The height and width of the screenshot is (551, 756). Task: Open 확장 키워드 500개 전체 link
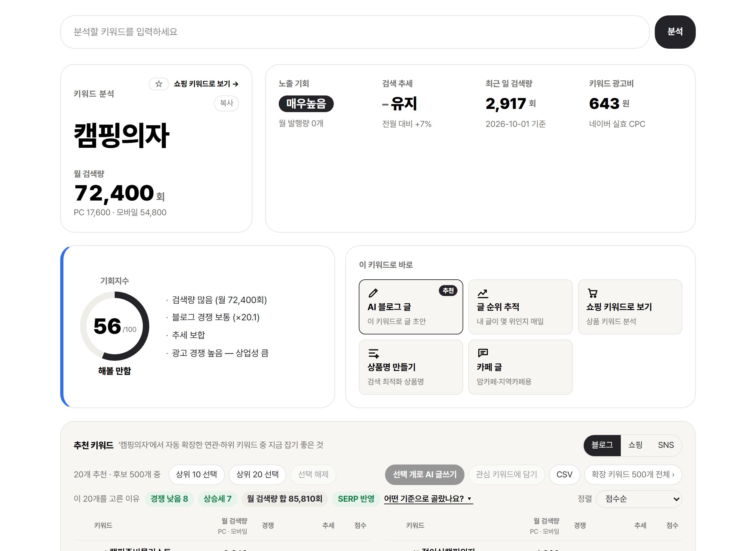pos(633,474)
